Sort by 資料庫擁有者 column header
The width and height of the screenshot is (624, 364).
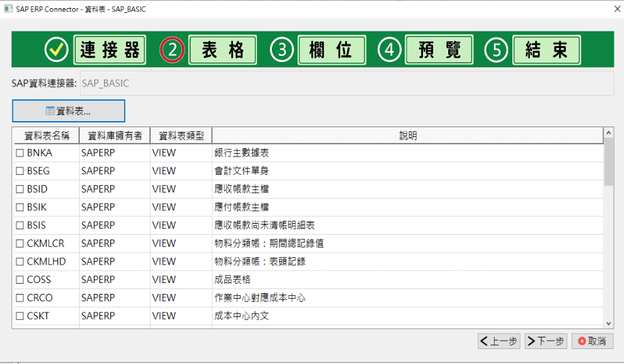[x=114, y=136]
